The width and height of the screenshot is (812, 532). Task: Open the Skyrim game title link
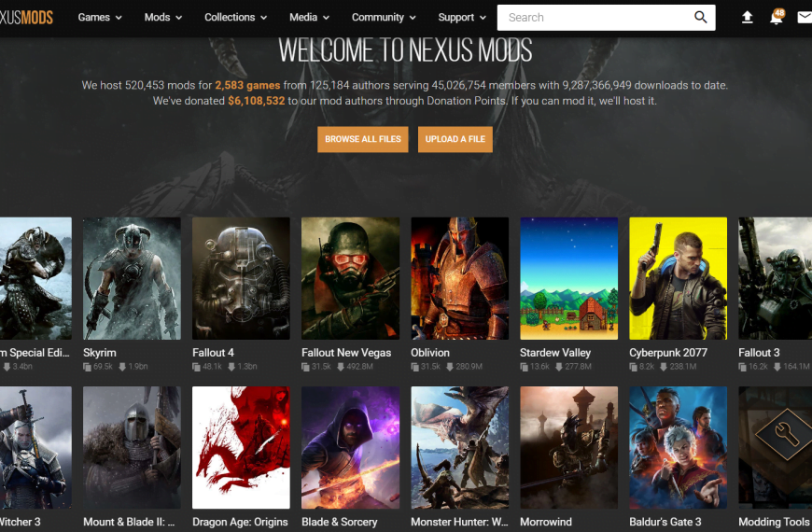click(100, 353)
